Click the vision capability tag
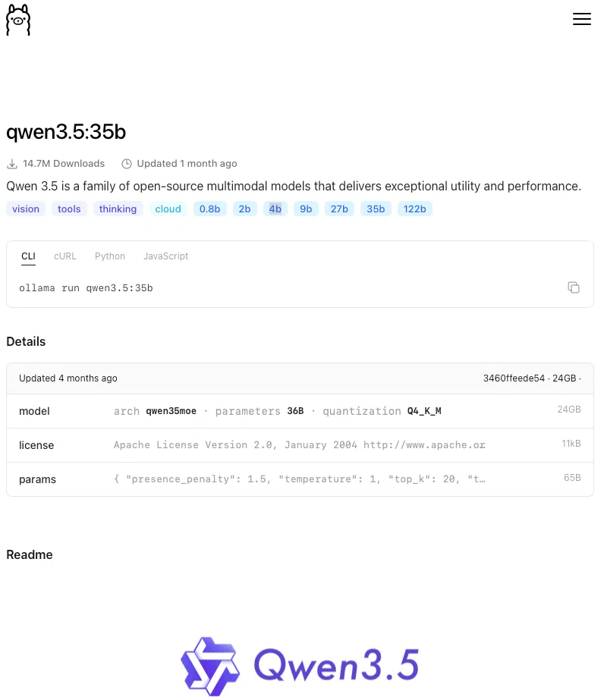 26,209
